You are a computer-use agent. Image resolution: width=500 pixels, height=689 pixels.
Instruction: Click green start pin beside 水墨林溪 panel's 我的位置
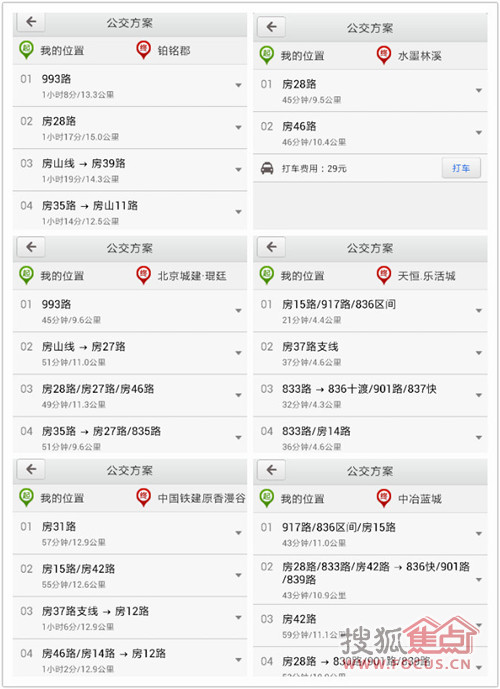coord(267,55)
